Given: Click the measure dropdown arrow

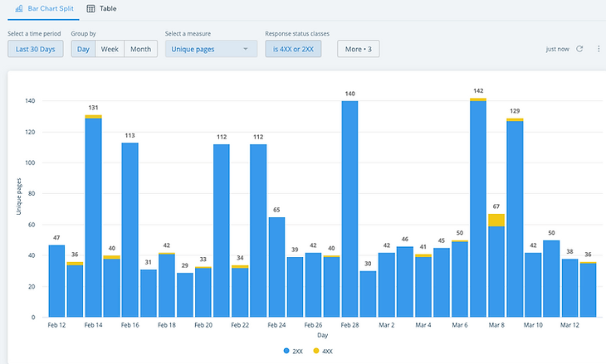Looking at the screenshot, I should click(x=246, y=49).
